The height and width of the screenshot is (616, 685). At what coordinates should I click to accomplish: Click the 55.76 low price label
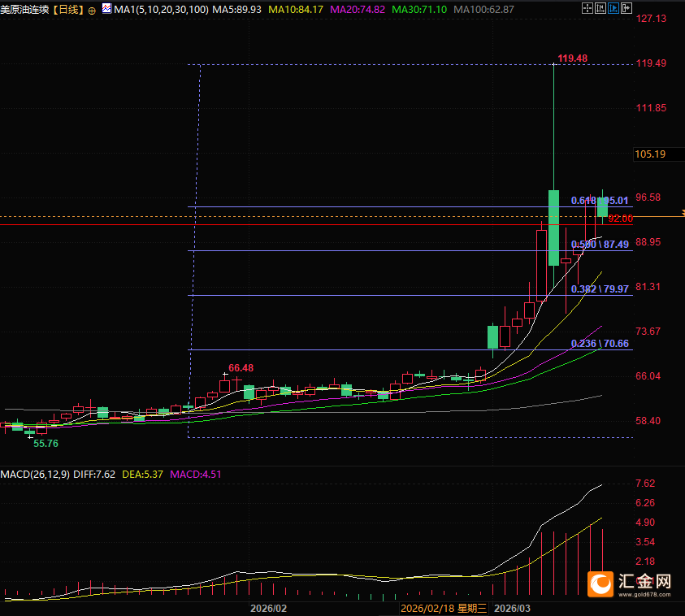click(46, 444)
